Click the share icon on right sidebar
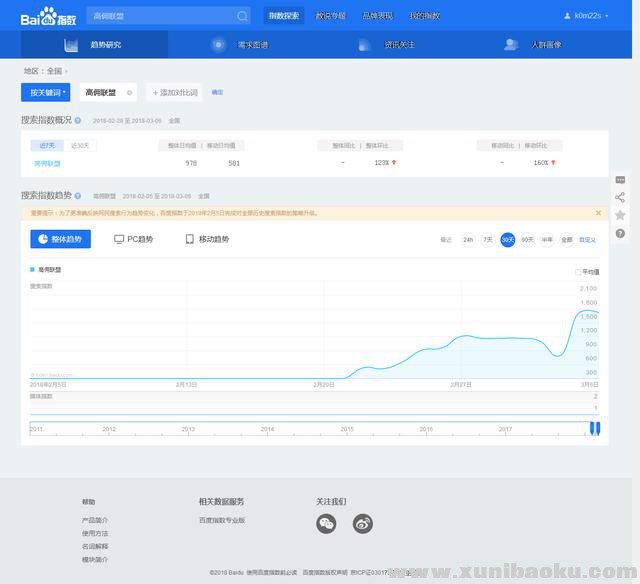The width and height of the screenshot is (640, 584). [x=620, y=197]
